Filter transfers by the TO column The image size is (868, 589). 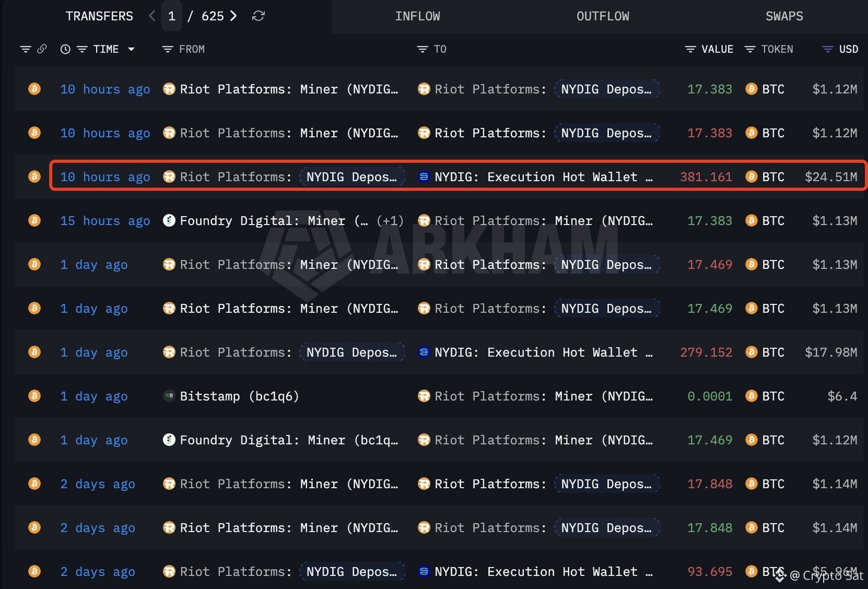tap(422, 49)
